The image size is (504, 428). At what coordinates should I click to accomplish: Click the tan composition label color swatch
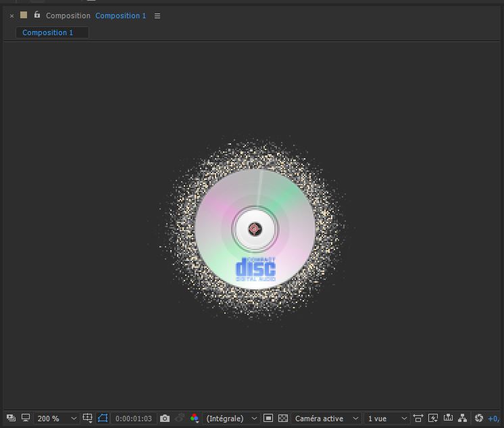24,15
